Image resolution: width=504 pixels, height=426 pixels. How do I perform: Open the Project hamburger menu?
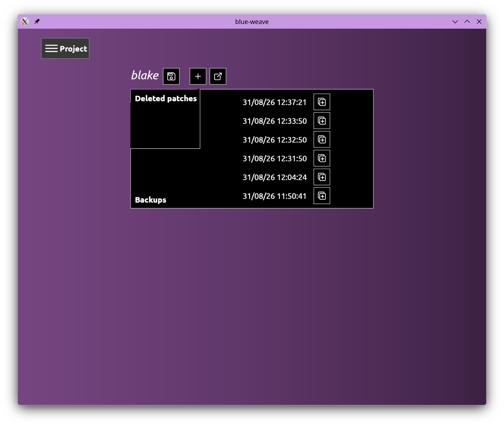tap(65, 48)
